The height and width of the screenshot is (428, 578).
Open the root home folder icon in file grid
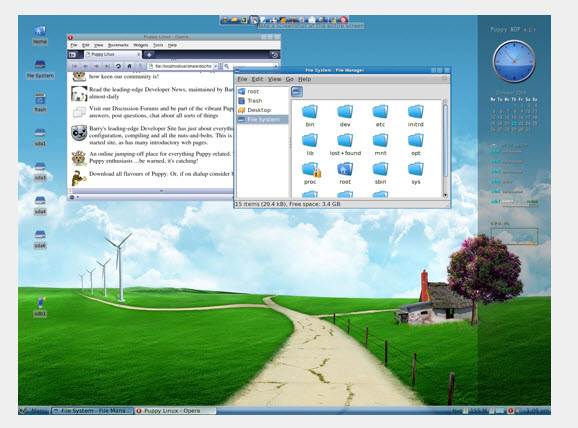345,173
